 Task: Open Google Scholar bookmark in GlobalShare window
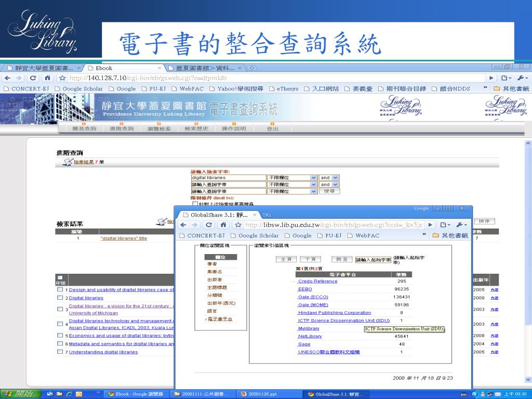point(255,235)
